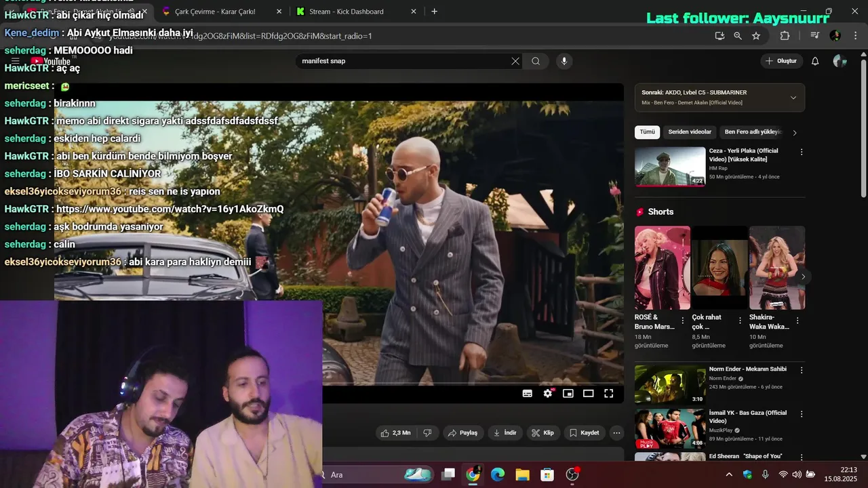Viewport: 868px width, 488px height.
Task: Open File Explorer from taskbar
Action: (x=522, y=474)
